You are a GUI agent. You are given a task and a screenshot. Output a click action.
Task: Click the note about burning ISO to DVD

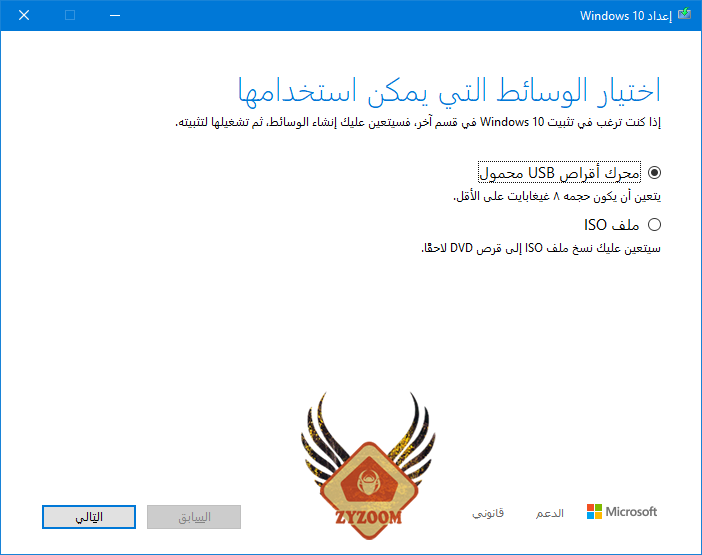click(x=541, y=248)
